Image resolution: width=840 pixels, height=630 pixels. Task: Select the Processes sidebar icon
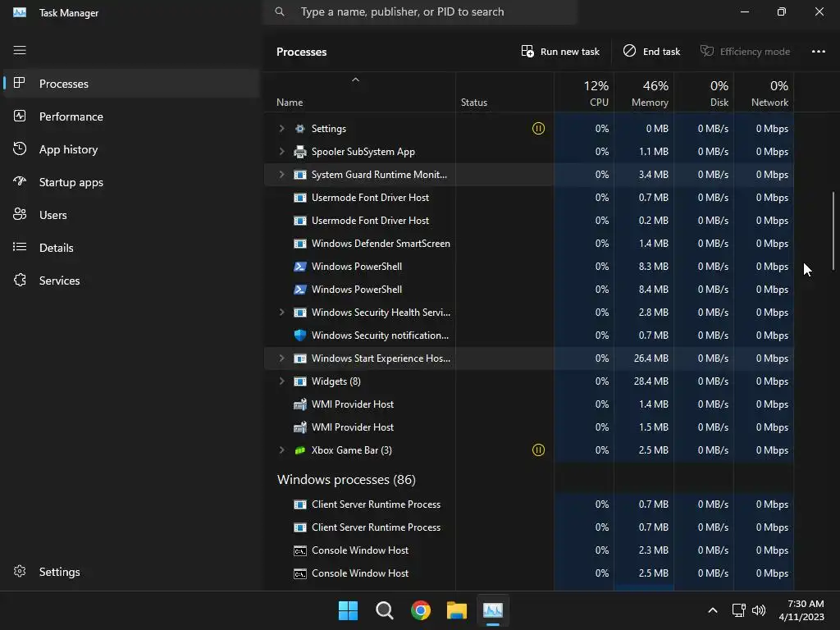[x=20, y=83]
